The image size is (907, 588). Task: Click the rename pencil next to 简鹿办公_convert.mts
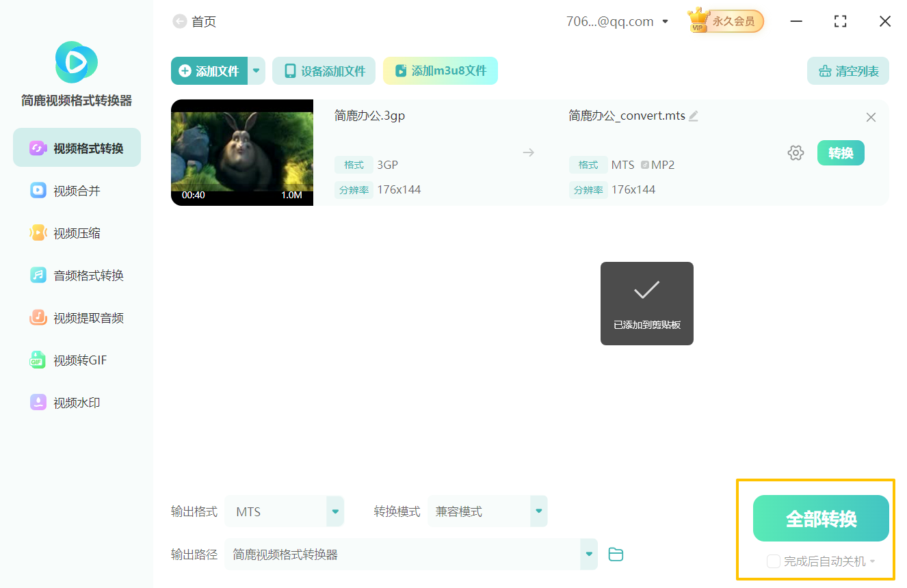coord(693,116)
